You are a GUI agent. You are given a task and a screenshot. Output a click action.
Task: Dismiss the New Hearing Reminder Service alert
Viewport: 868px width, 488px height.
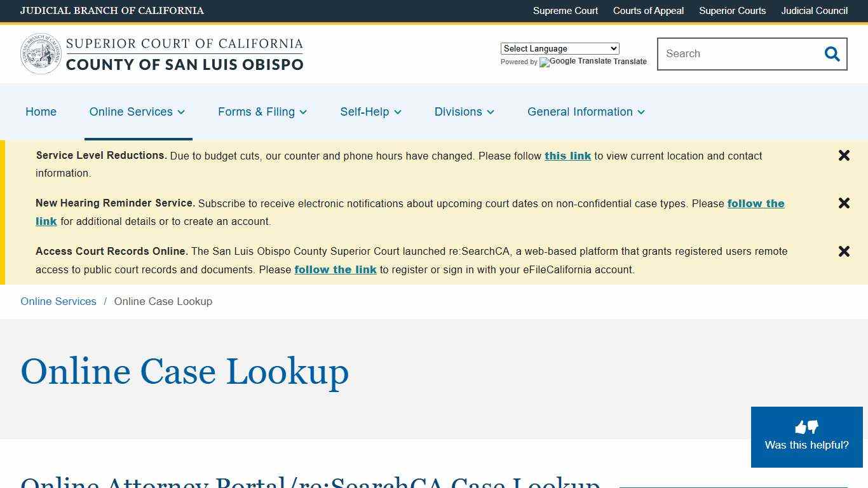click(844, 203)
